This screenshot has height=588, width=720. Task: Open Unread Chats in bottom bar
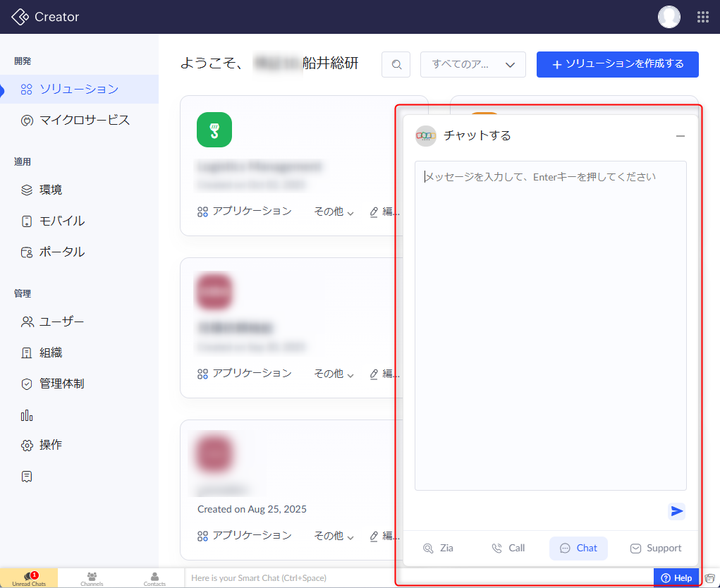29,579
